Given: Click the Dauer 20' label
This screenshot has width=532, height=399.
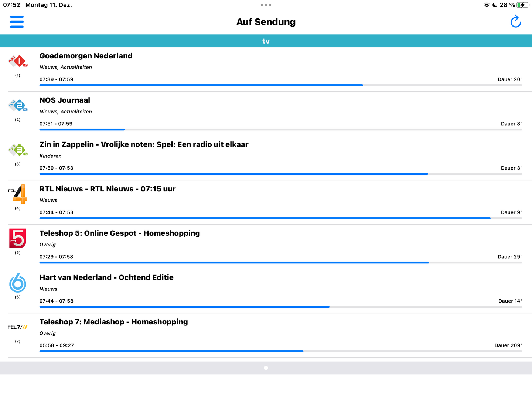Looking at the screenshot, I should (510, 79).
